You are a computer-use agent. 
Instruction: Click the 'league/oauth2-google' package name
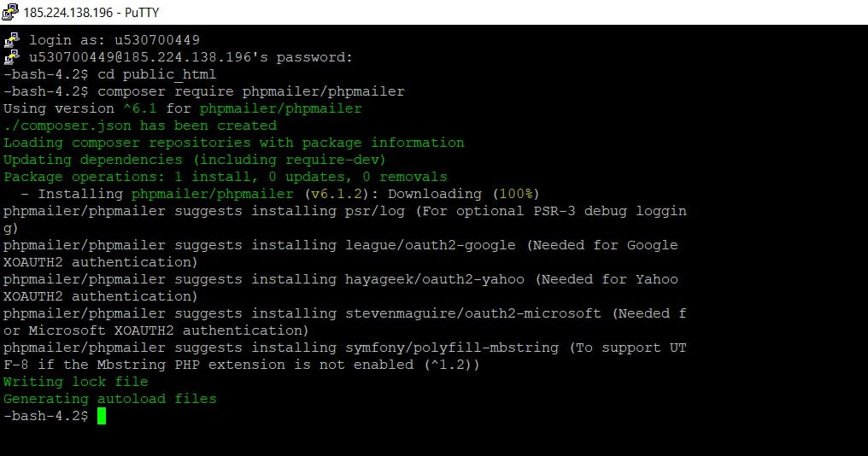tap(431, 245)
